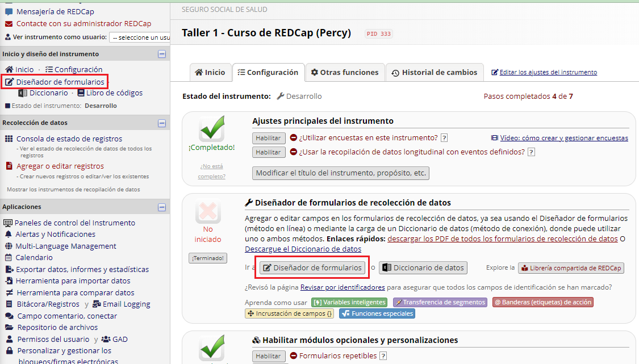
Task: Click the import data tool icon
Action: [9, 281]
